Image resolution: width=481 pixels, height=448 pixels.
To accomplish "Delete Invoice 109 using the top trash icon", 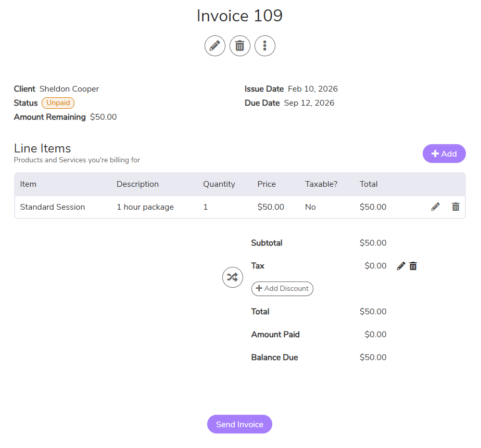I will click(239, 46).
